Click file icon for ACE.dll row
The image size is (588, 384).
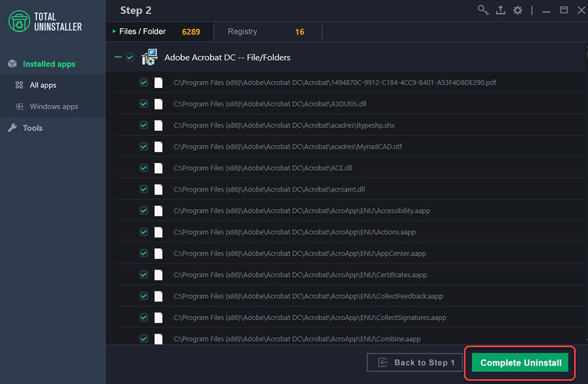click(158, 168)
